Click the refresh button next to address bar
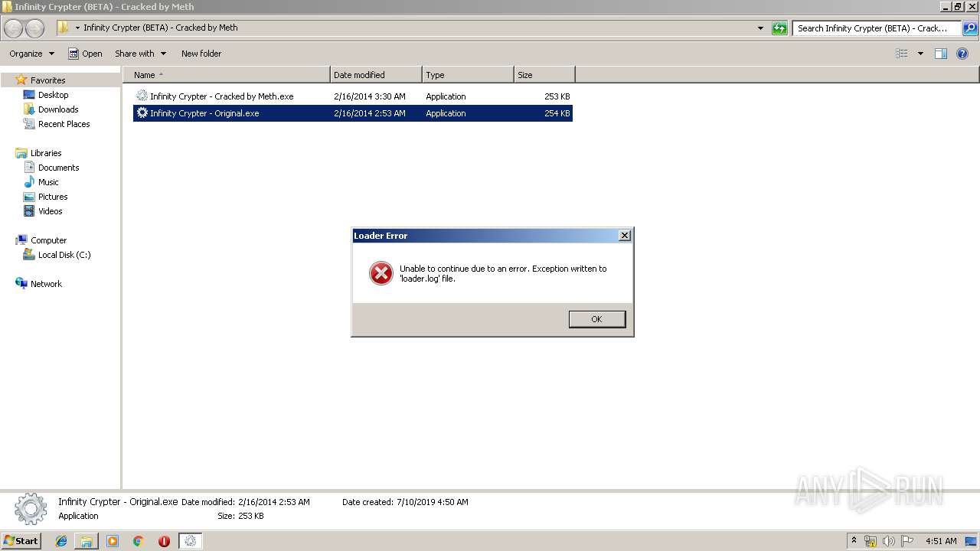980x551 pixels. pyautogui.click(x=779, y=28)
